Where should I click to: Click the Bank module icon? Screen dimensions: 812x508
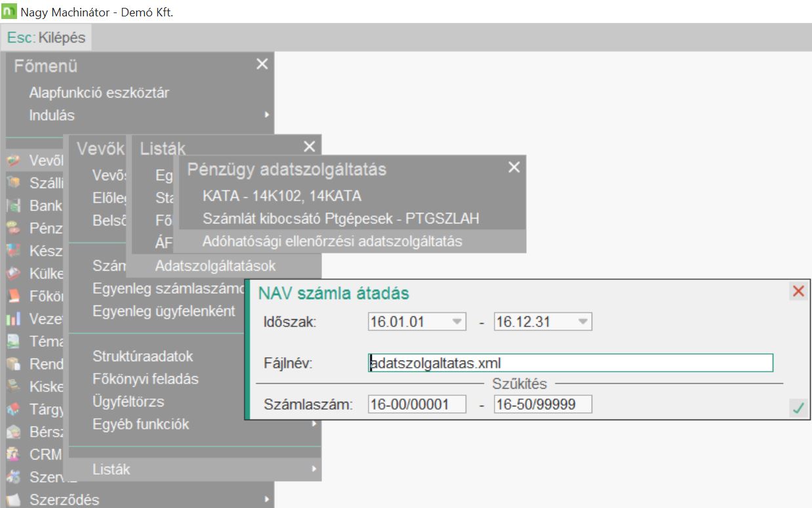pos(13,206)
